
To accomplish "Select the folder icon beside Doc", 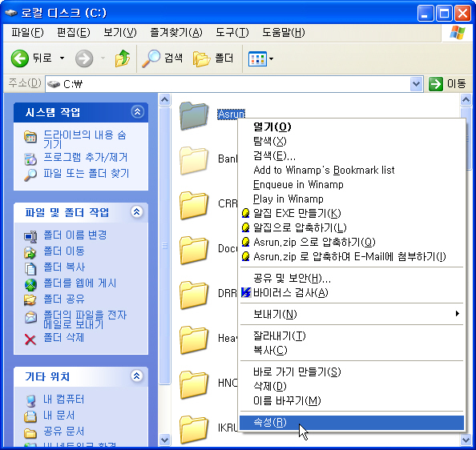I will pyautogui.click(x=194, y=250).
